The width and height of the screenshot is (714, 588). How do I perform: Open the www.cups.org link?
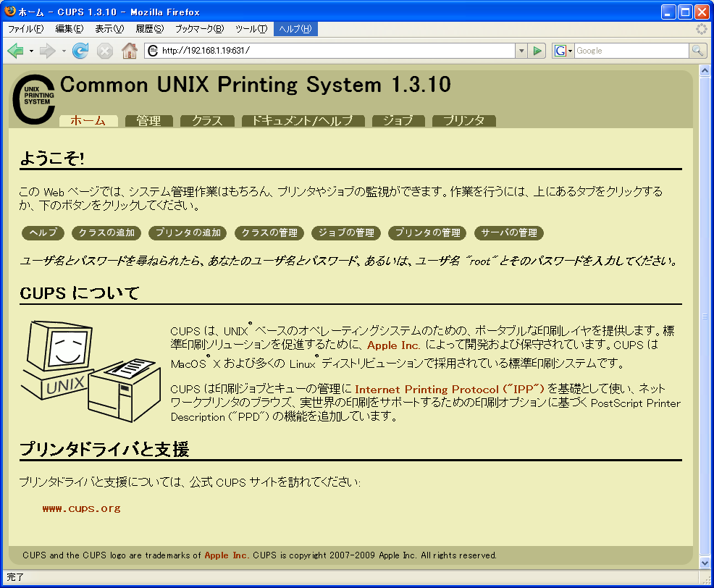81,508
